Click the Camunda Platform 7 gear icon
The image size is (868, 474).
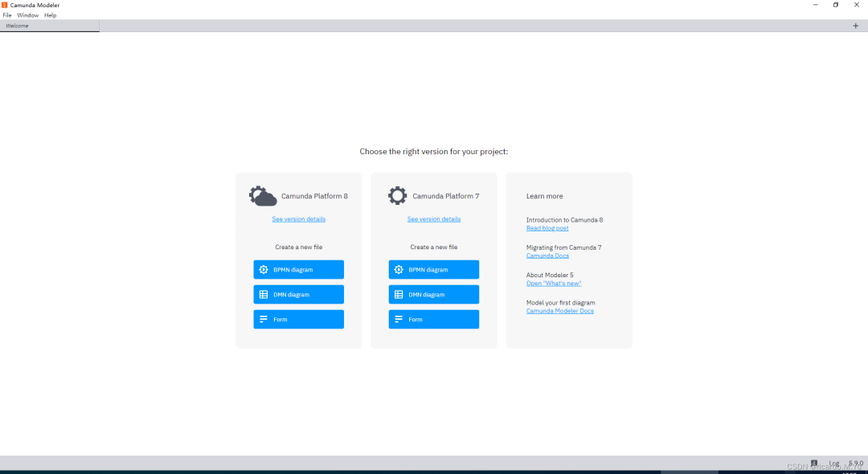click(x=396, y=194)
